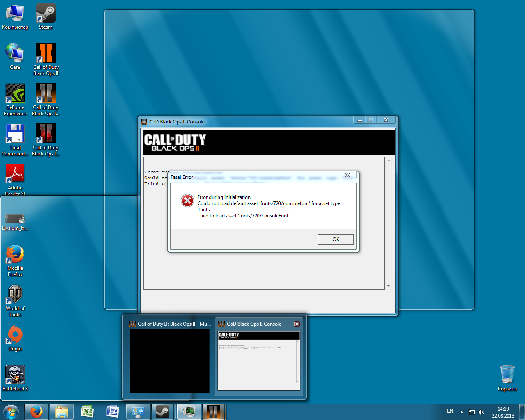Click the console window title bar icon
This screenshot has width=525, height=420.
coord(144,122)
